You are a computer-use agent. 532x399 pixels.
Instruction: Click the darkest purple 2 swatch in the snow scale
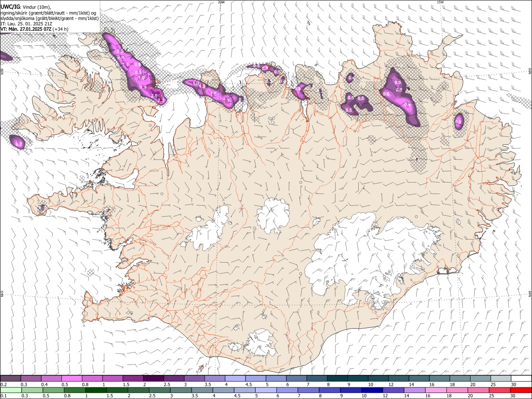[153, 378]
